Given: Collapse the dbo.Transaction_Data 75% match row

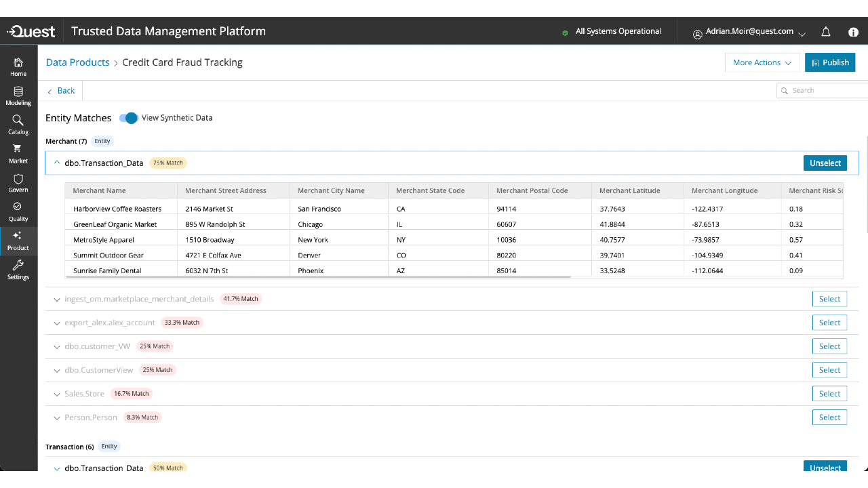Looking at the screenshot, I should click(x=57, y=163).
